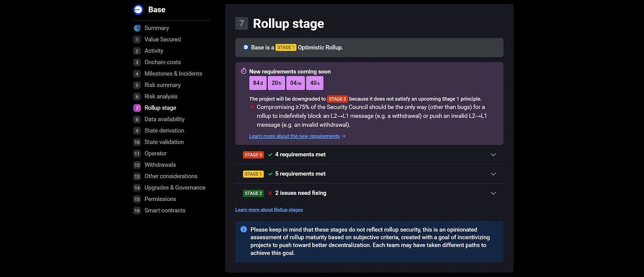Click the 04m countdown box
Viewport: 644px width, 277px height.
click(x=295, y=83)
